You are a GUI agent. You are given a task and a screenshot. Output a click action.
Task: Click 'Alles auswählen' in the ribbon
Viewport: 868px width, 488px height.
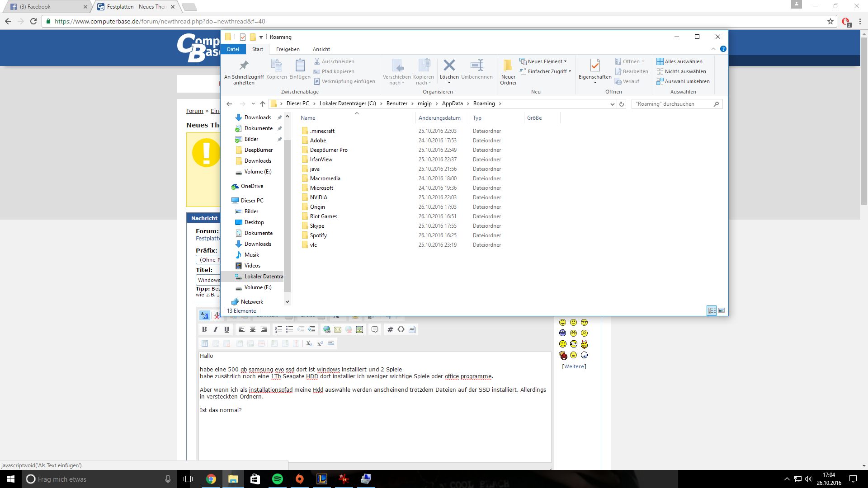[679, 61]
